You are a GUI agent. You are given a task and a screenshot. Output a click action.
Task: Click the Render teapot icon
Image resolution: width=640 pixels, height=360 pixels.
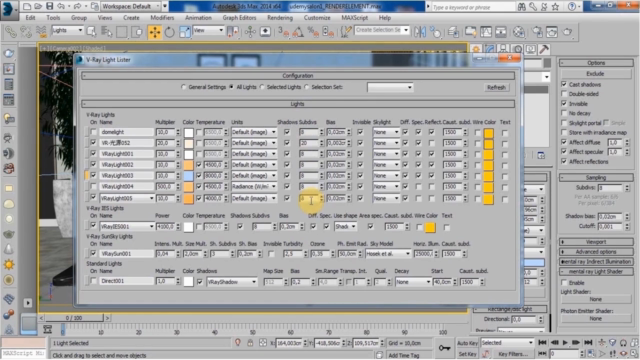567,32
